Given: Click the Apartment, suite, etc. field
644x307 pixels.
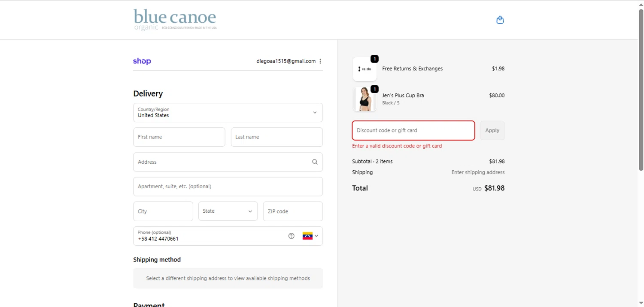Looking at the screenshot, I should point(228,187).
